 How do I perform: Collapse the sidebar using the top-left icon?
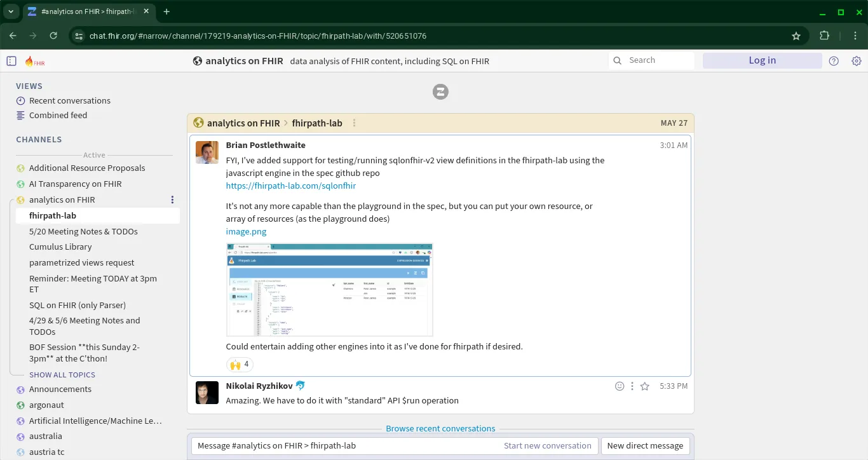click(x=11, y=60)
